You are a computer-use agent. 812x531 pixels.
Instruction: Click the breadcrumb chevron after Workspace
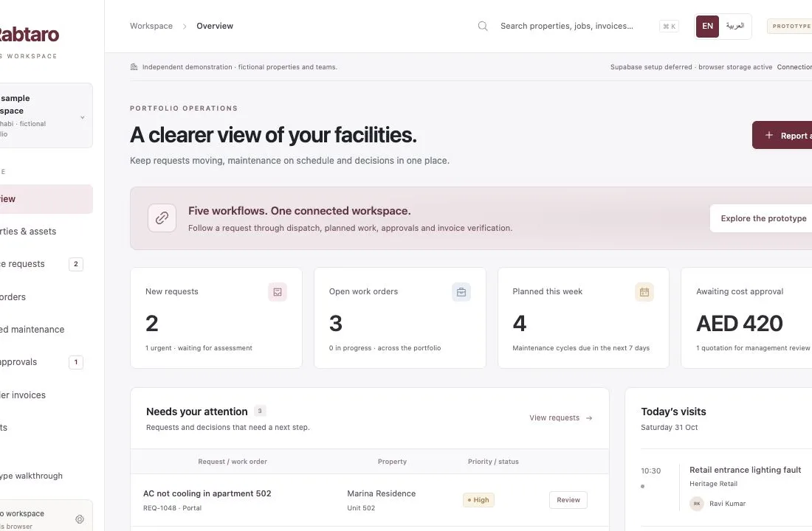[185, 27]
